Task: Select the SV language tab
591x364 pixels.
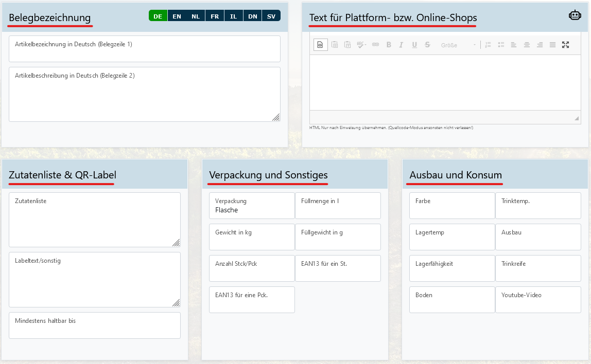Action: [271, 16]
